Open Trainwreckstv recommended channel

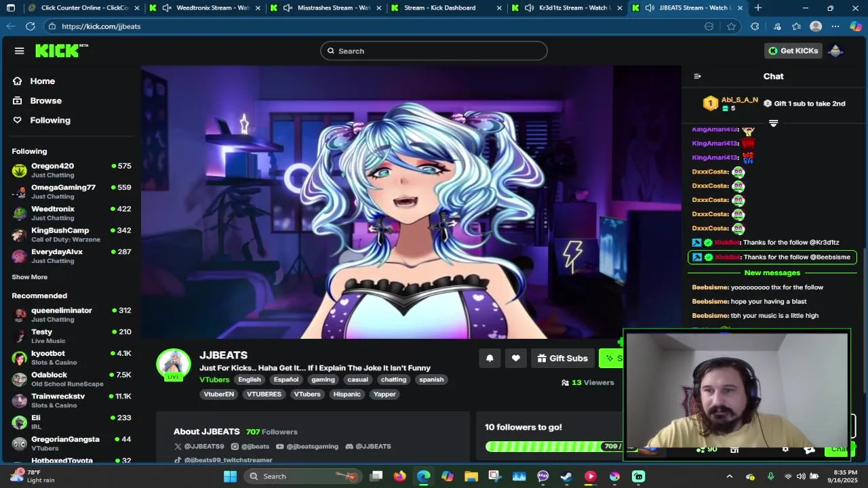coord(71,401)
